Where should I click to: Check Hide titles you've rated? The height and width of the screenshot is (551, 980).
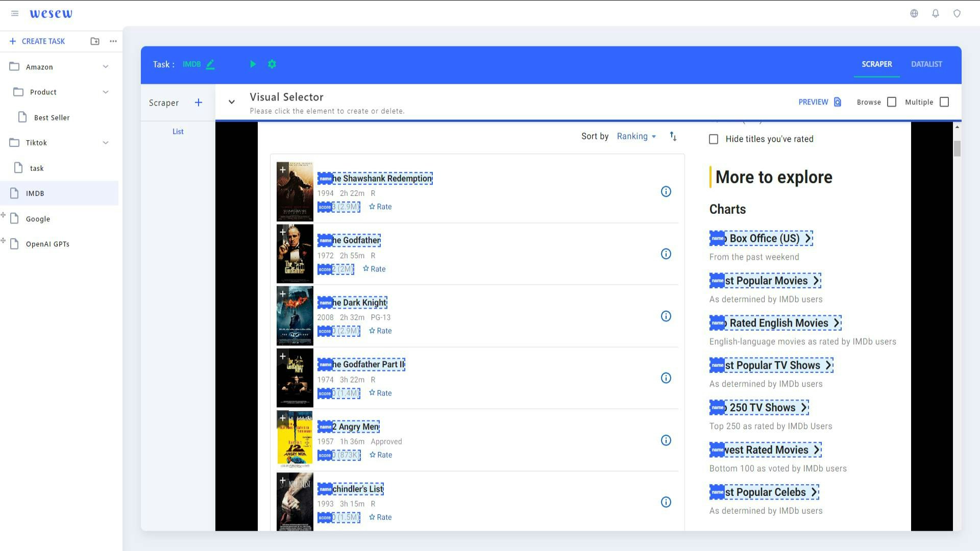tap(714, 139)
